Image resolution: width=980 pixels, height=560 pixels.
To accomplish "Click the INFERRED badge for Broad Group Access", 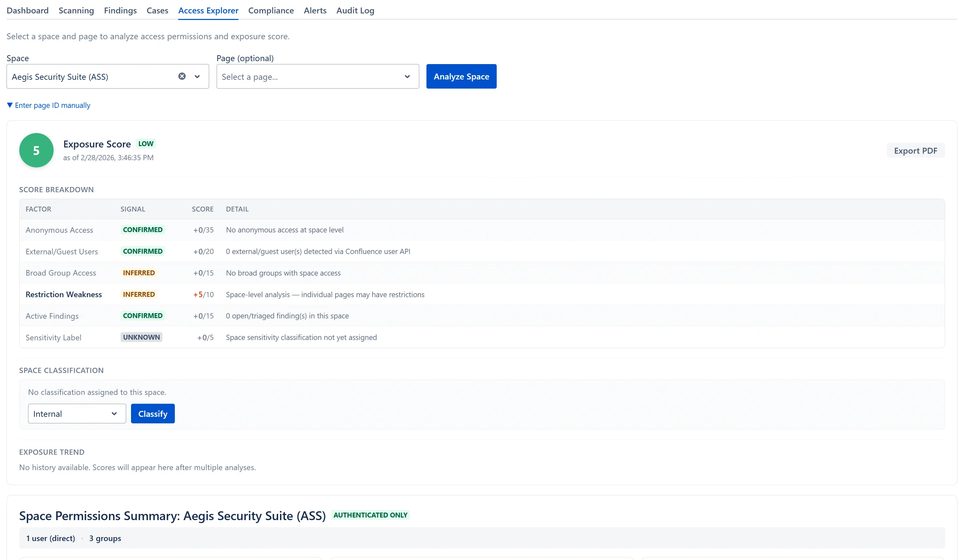I will [139, 273].
